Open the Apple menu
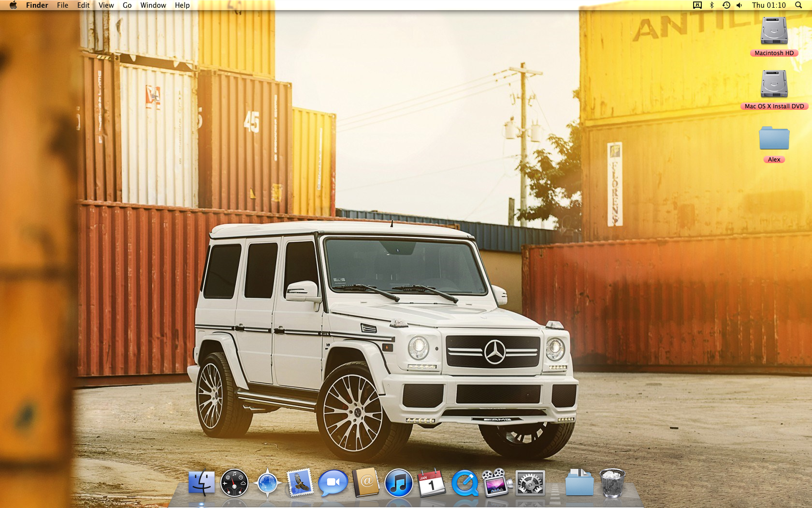 (x=13, y=5)
